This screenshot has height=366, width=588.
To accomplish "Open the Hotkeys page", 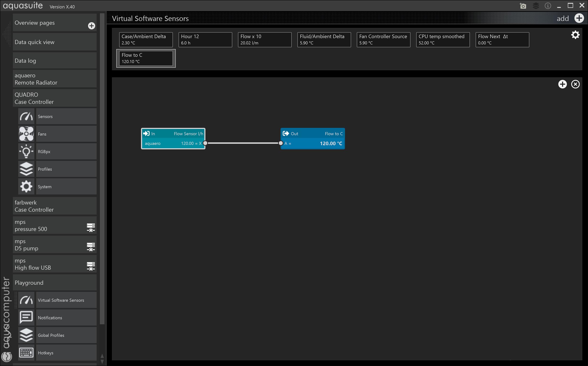I will pos(66,353).
